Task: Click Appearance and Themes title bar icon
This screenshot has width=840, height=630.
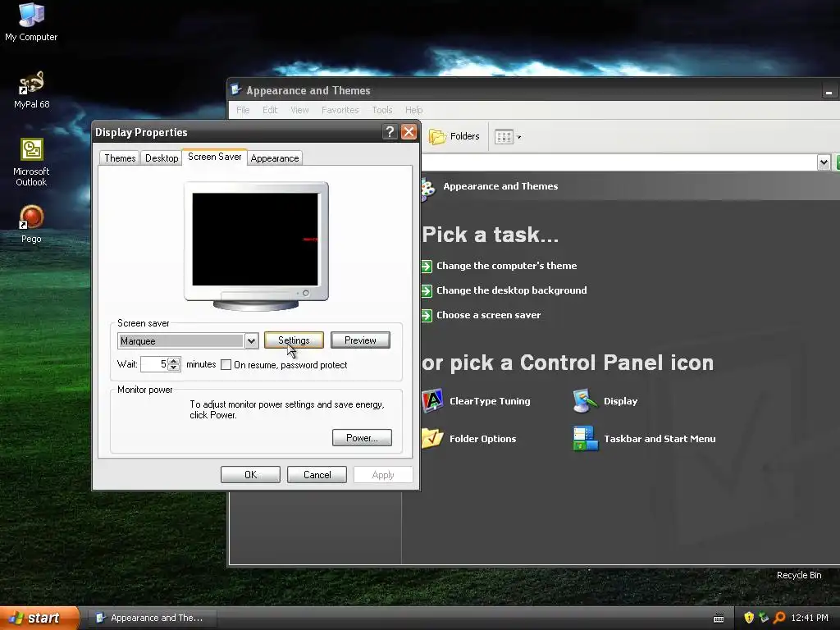Action: tap(235, 90)
